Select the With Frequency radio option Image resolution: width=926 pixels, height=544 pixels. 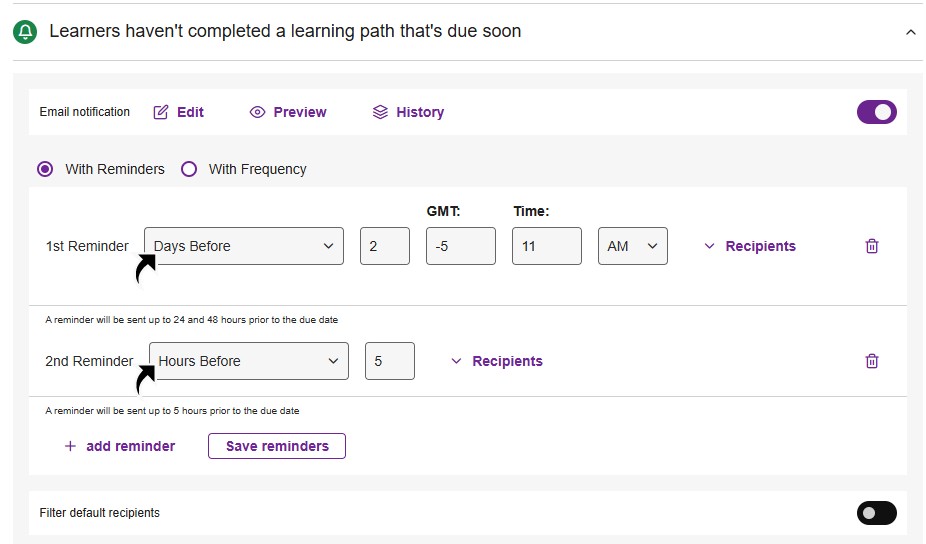pos(189,169)
